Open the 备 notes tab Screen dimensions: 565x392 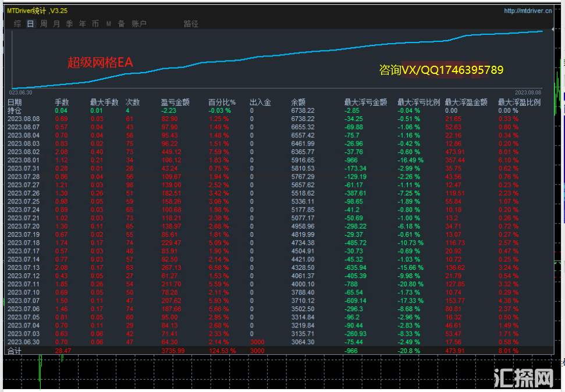click(121, 24)
